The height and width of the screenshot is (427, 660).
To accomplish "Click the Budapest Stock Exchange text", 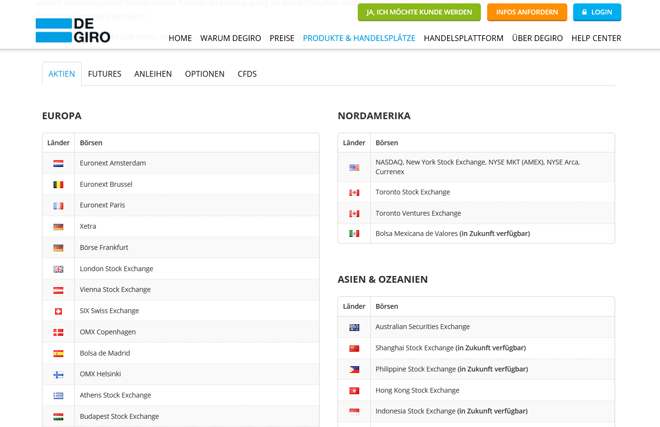I will [119, 416].
